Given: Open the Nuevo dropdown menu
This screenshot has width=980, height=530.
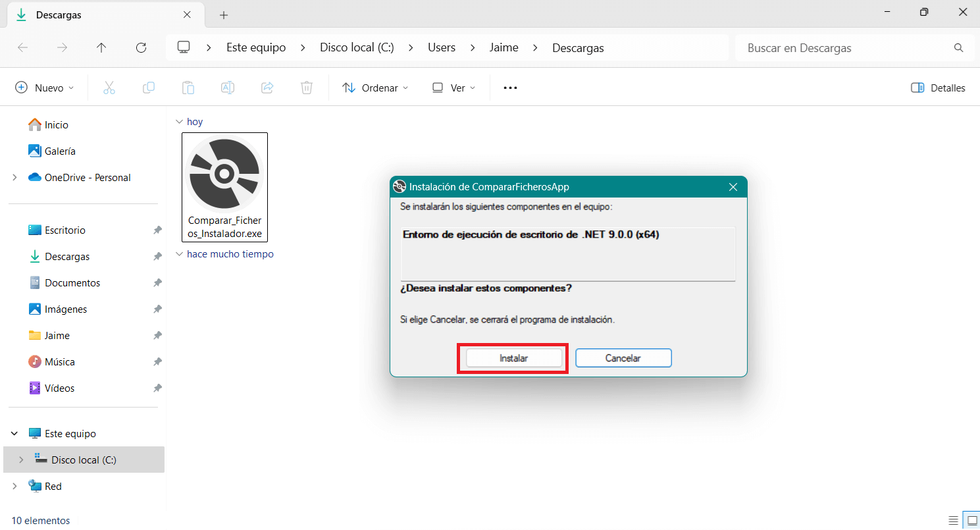Looking at the screenshot, I should [x=45, y=88].
